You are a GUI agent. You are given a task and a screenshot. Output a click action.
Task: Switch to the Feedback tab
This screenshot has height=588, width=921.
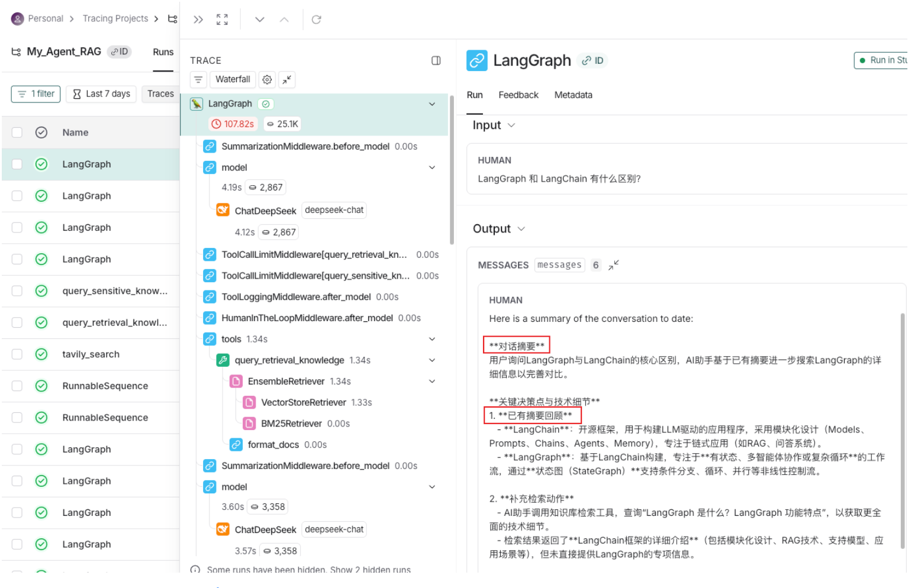click(x=518, y=95)
